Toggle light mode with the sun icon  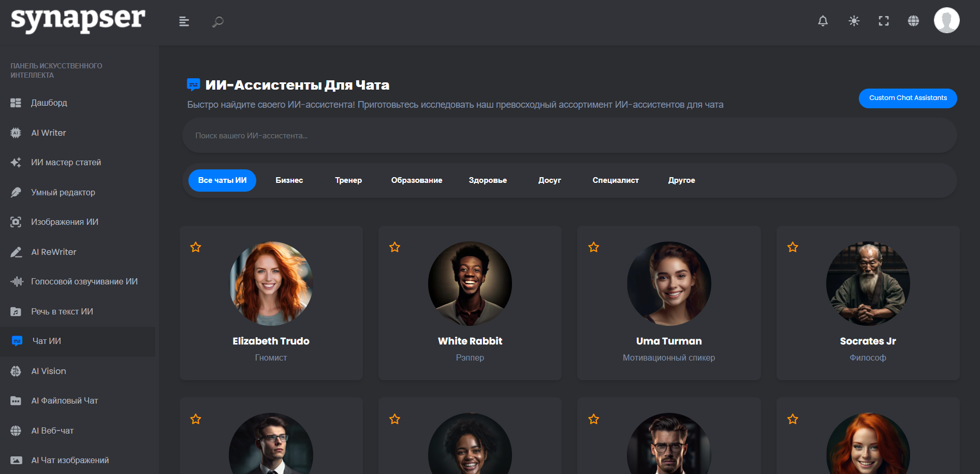pyautogui.click(x=854, y=21)
